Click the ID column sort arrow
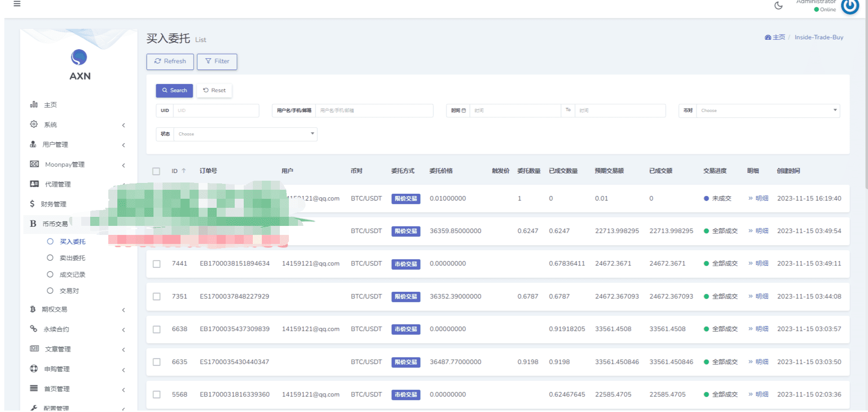The height and width of the screenshot is (412, 868). coord(184,171)
